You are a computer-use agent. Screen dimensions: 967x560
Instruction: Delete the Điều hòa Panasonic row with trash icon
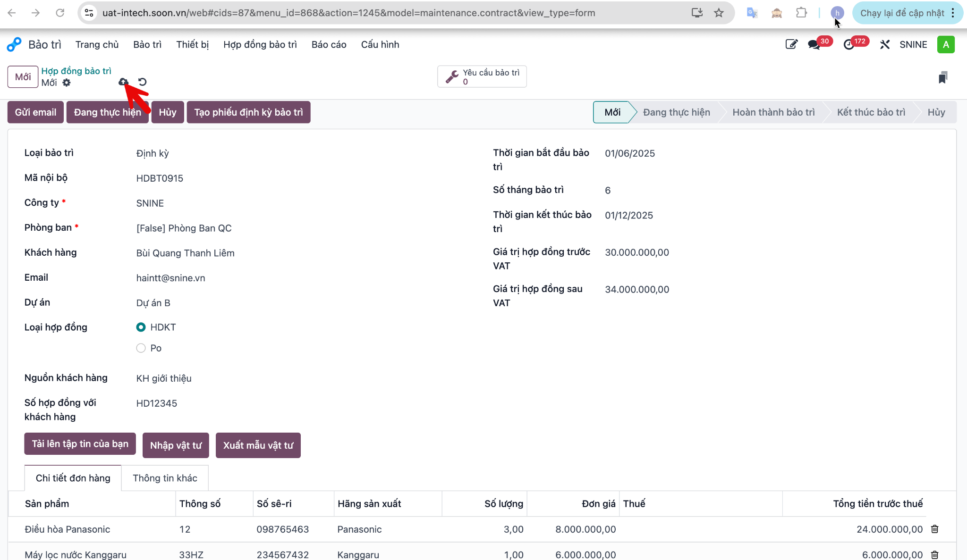pos(934,529)
